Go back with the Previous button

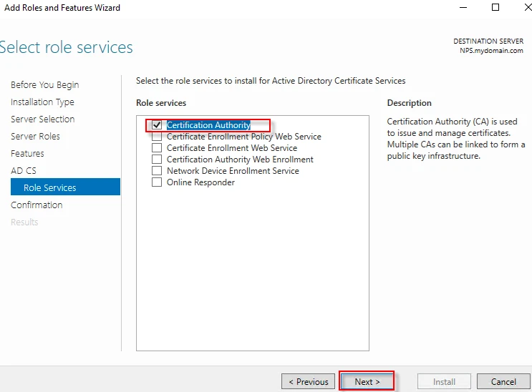click(308, 381)
